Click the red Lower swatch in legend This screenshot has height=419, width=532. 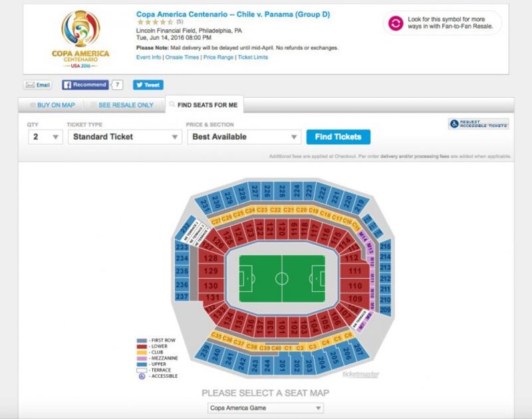click(142, 347)
